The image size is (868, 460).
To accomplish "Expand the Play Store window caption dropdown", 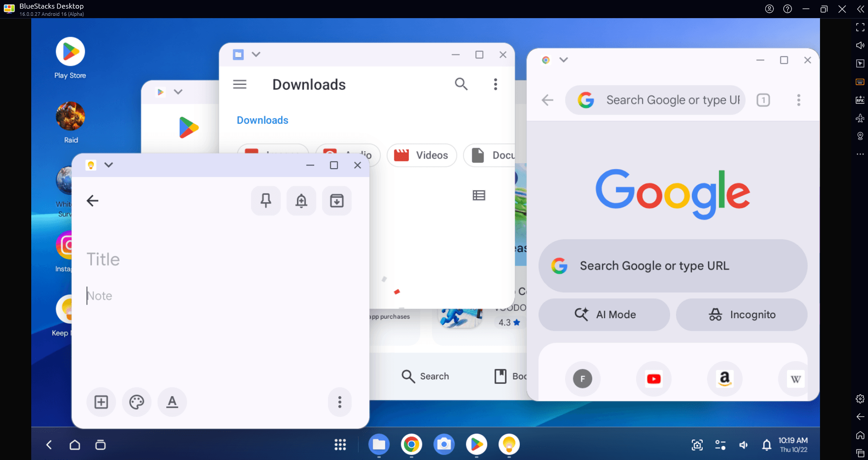I will 178,92.
